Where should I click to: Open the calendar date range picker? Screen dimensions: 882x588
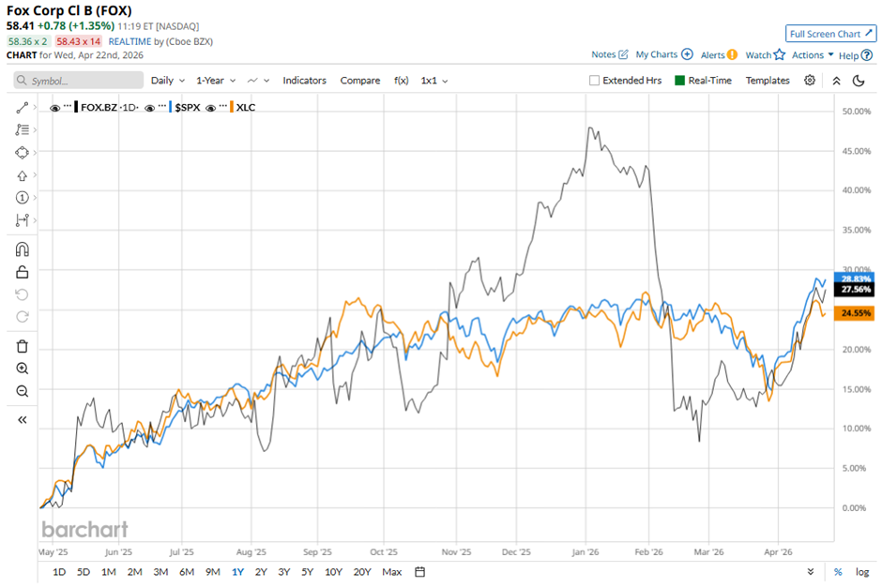click(419, 572)
